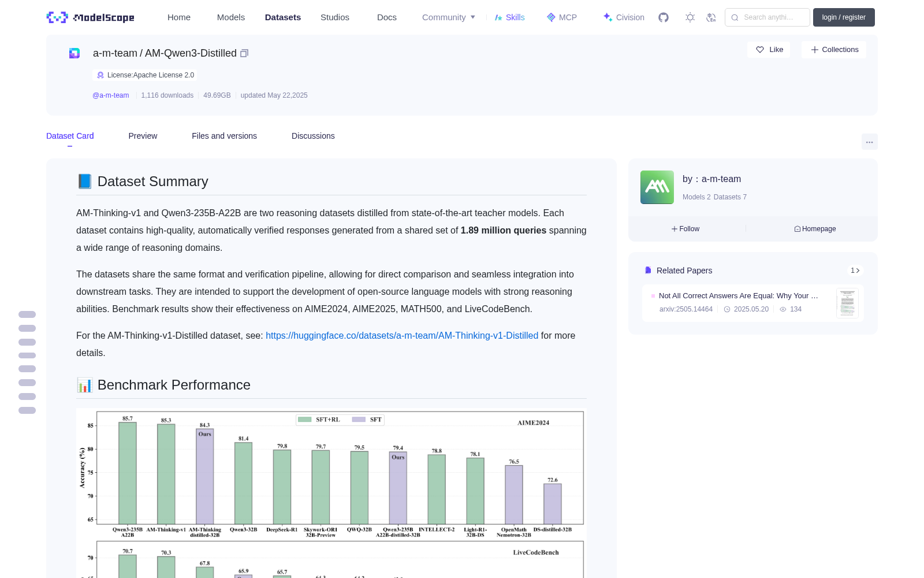This screenshot has height=578, width=924.
Task: Click the login / register button
Action: coord(844,17)
